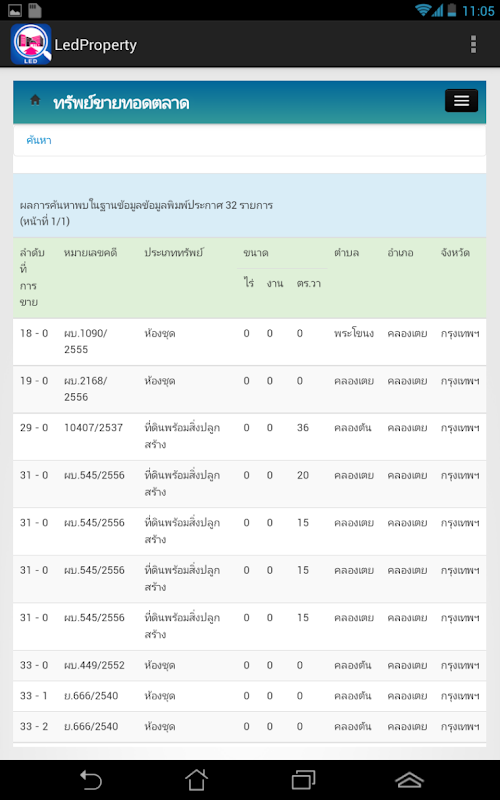Tap the Android home navigation button
Viewport: 500px width, 800px height.
pos(196,780)
